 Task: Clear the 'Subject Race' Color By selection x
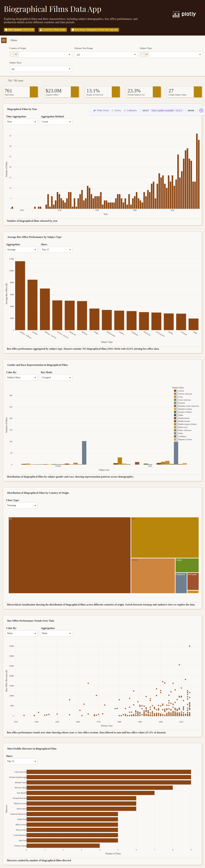pyautogui.click(x=32, y=378)
